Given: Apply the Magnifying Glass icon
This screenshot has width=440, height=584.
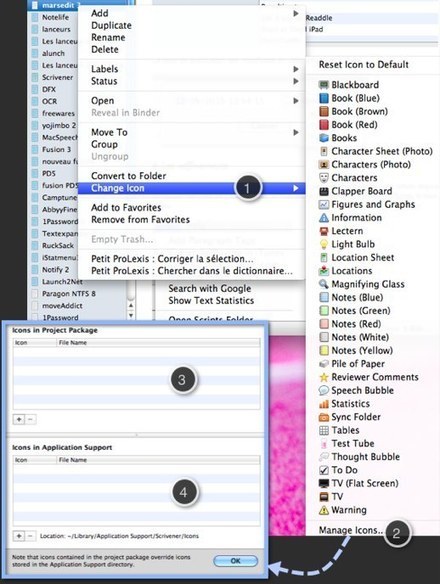Looking at the screenshot, I should [362, 284].
